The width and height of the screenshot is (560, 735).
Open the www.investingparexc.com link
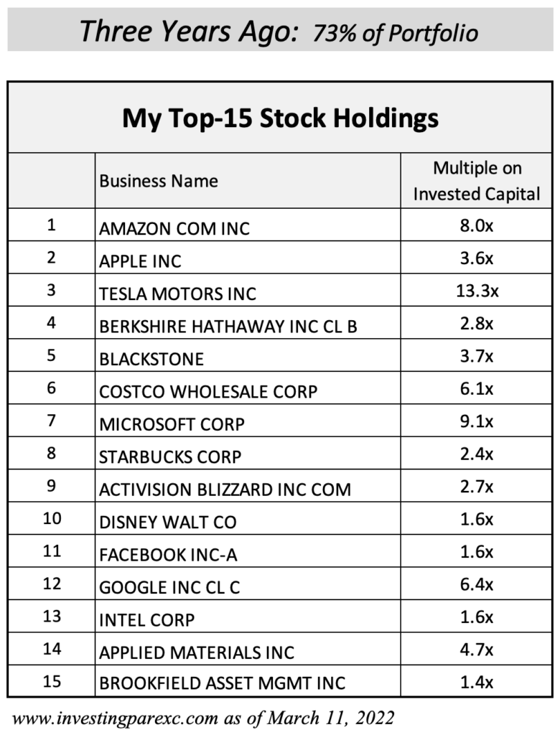click(x=115, y=718)
